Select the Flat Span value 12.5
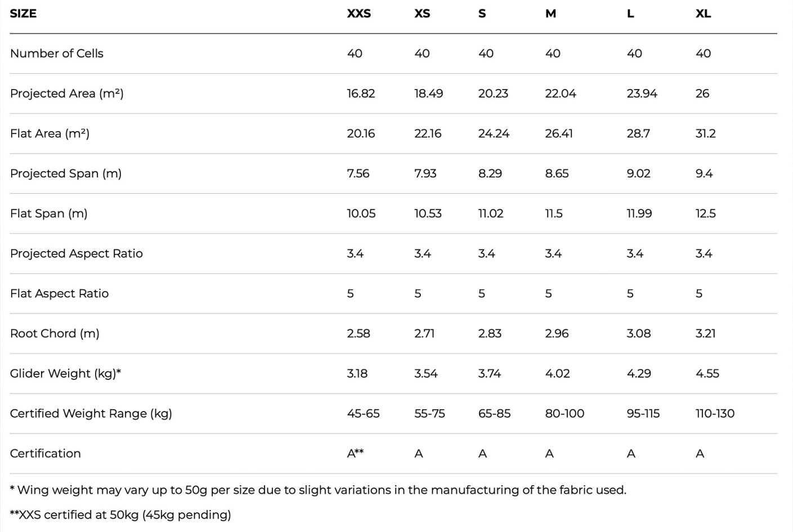Viewport: 793px width, 532px height. coord(706,213)
